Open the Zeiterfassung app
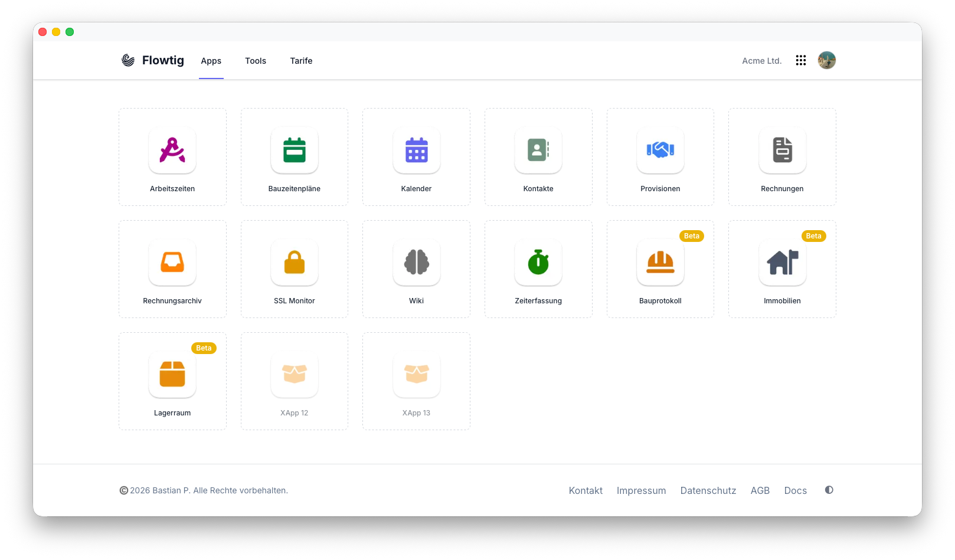The height and width of the screenshot is (560, 955). coord(538,268)
